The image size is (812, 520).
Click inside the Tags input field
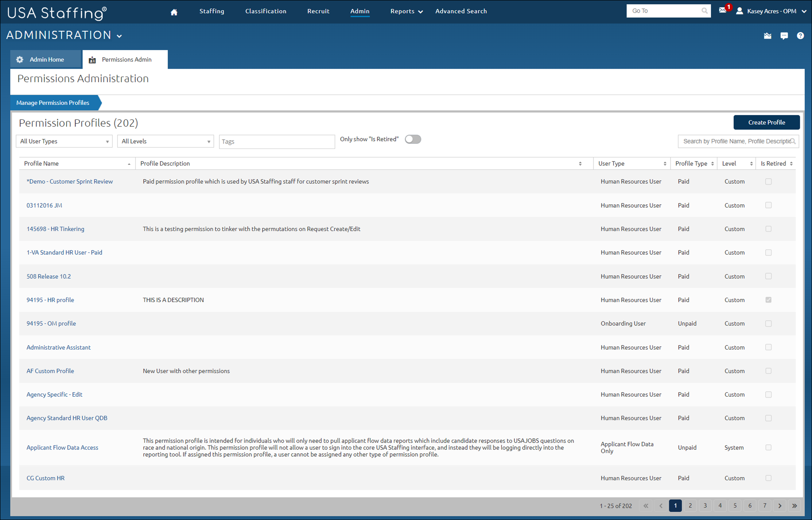[277, 141]
